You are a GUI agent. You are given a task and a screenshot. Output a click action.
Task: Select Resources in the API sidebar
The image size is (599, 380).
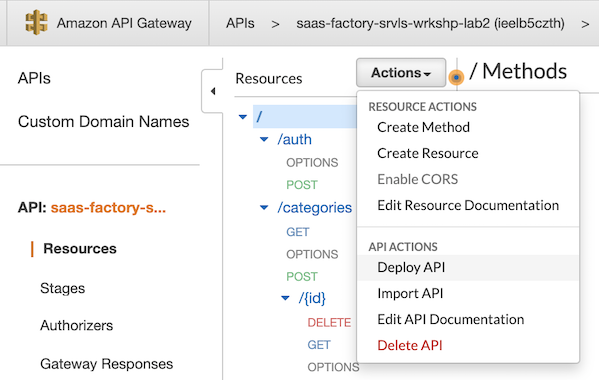(80, 249)
